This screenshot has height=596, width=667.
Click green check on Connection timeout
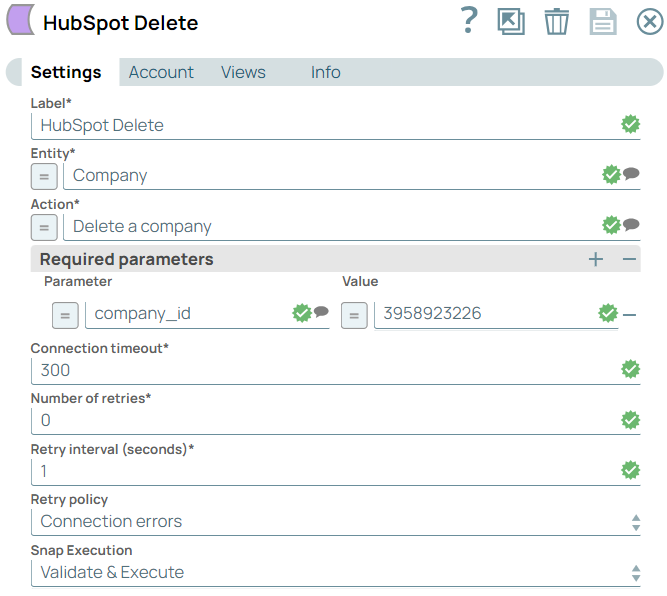tap(630, 369)
